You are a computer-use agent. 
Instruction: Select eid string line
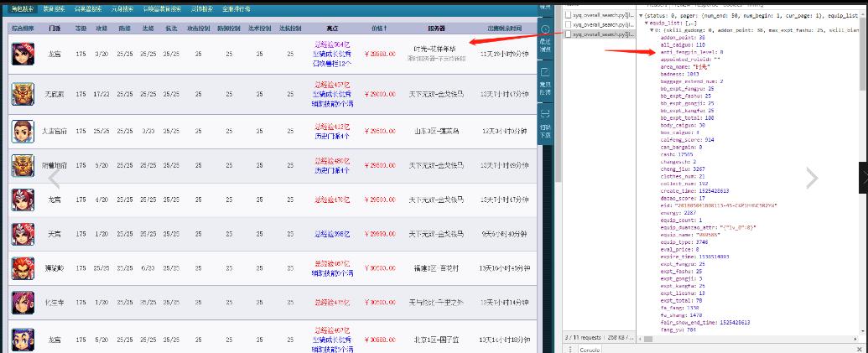(719, 205)
